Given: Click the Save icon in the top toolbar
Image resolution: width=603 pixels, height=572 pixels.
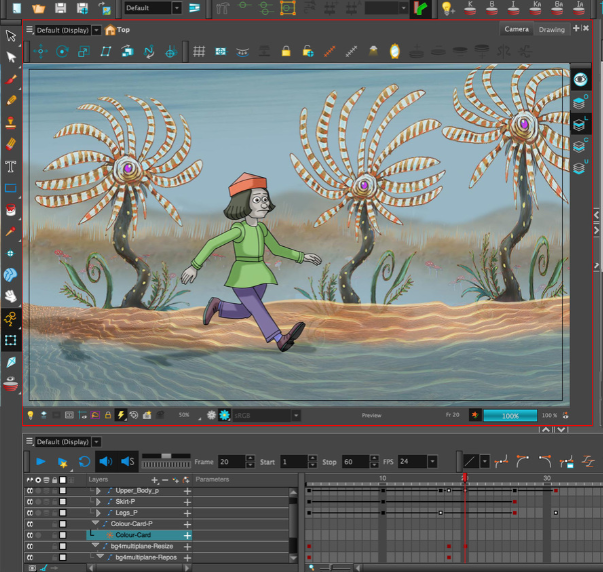Looking at the screenshot, I should coord(61,8).
